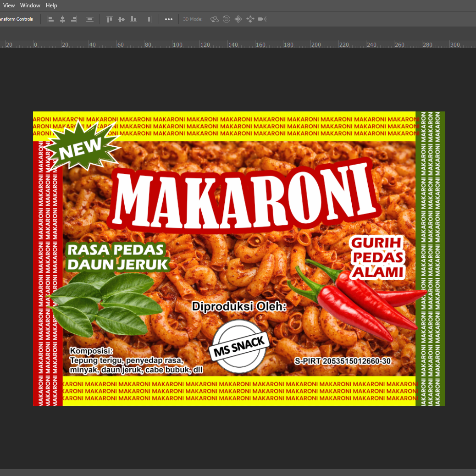Toggle the Show Transform Controls option label
The width and height of the screenshot is (476, 476).
17,19
